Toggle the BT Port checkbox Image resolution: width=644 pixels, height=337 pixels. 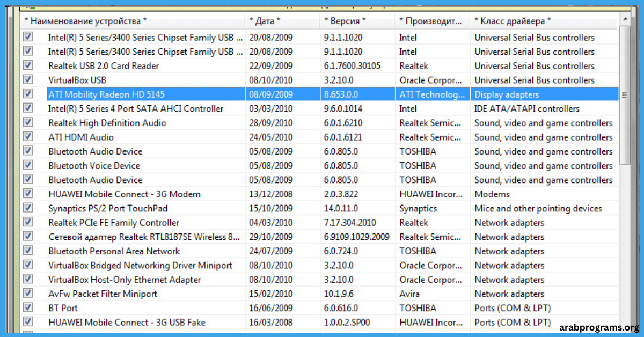pos(28,307)
